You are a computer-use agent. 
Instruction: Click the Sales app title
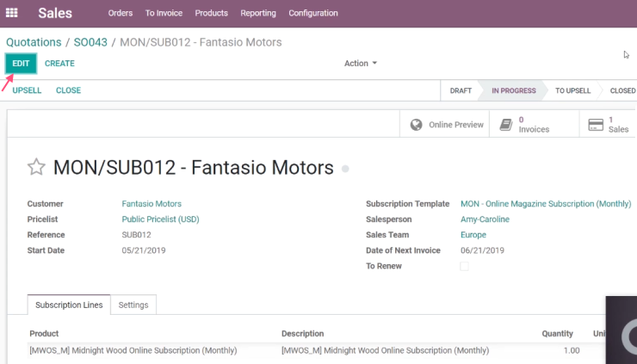(x=55, y=13)
